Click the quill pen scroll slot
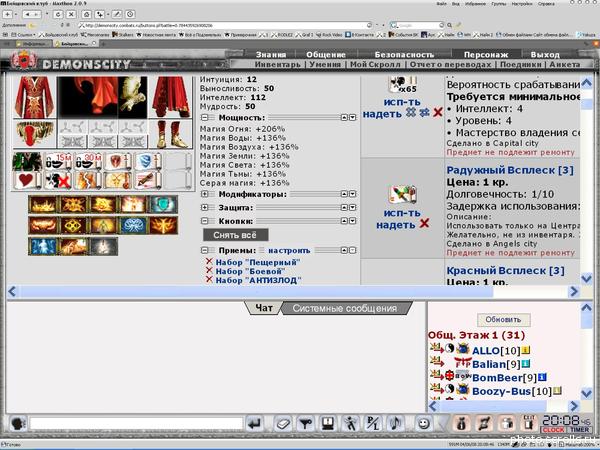The width and height of the screenshot is (600, 450). coord(148,180)
